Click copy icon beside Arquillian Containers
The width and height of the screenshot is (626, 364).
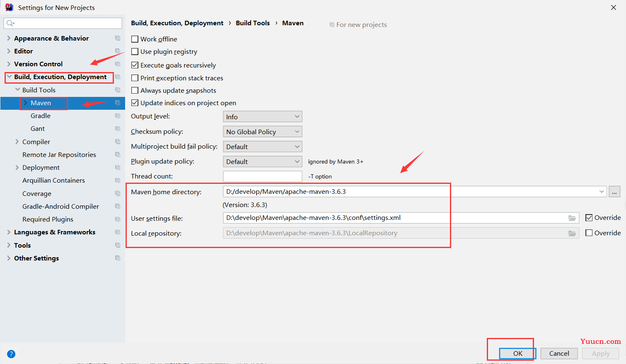(118, 180)
